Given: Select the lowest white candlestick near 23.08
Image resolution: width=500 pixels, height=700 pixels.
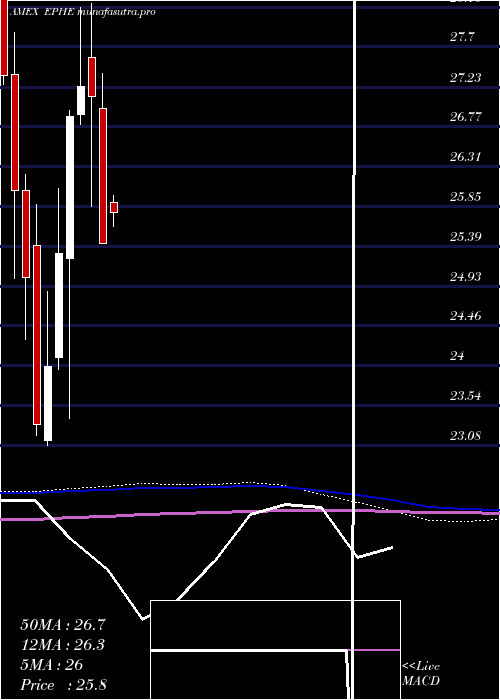Looking at the screenshot, I should coord(48,404).
